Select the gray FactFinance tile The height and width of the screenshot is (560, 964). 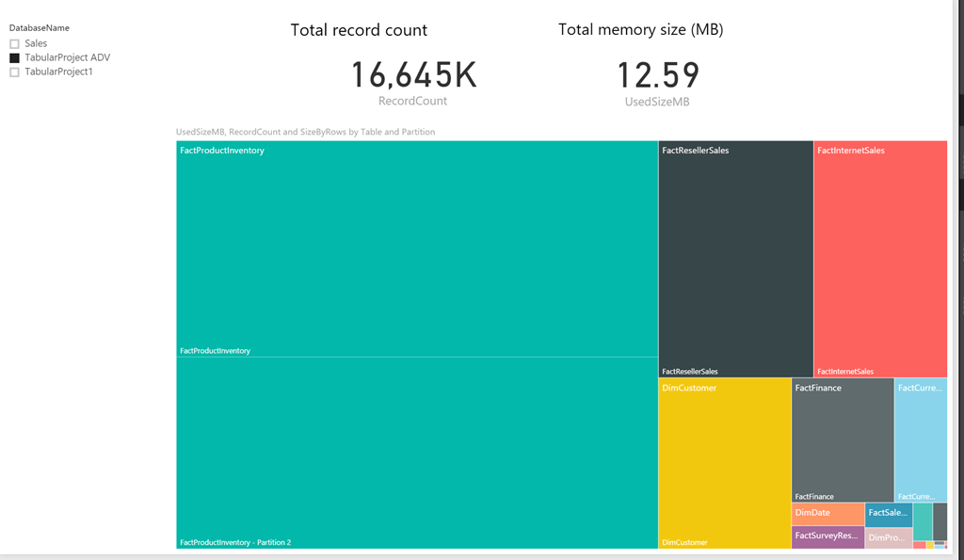[x=843, y=440]
